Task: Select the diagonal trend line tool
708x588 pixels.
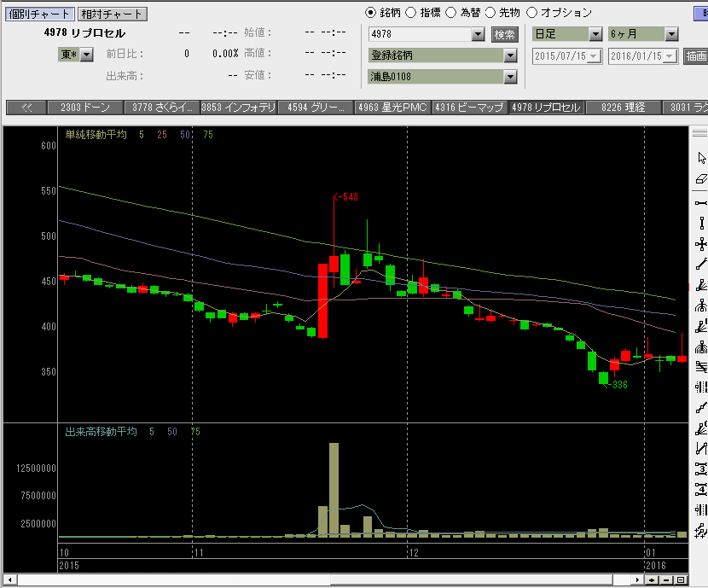Action: (701, 265)
